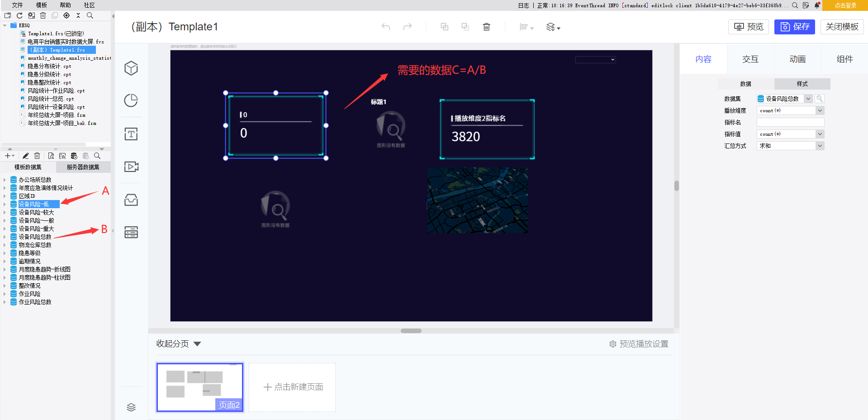Click the new folder icon in file toolbar
Viewport: 868px width, 420px height.
point(8,15)
